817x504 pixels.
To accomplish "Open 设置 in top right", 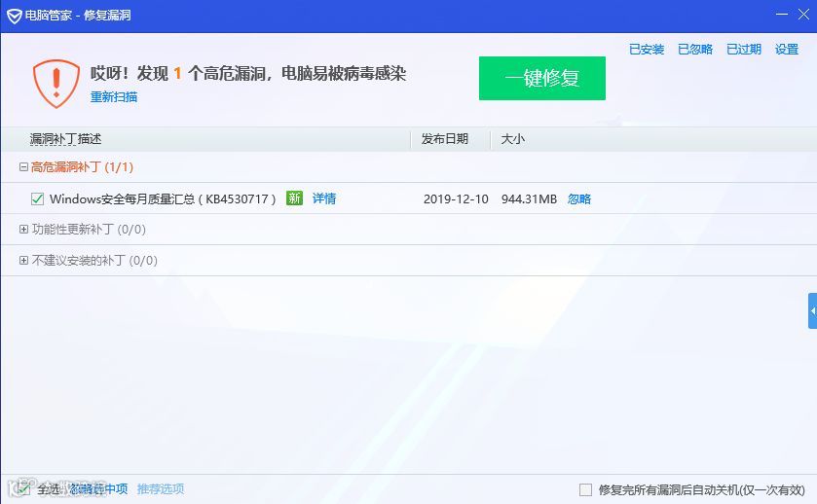I will pos(787,50).
